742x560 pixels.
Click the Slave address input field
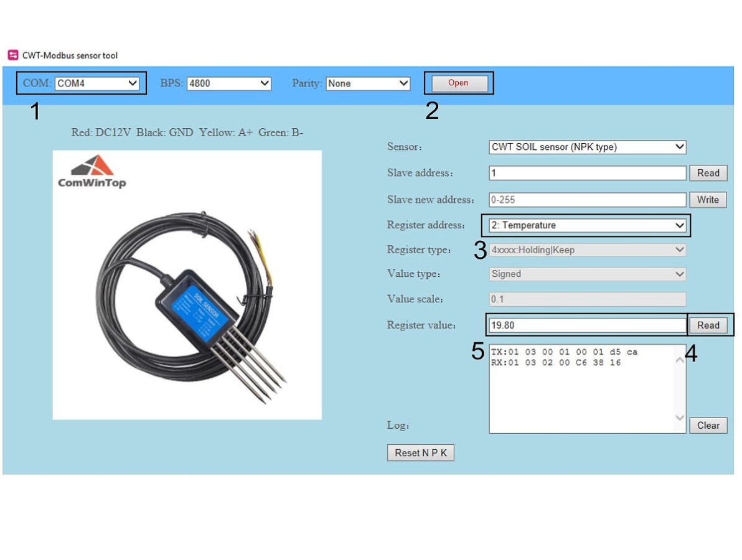(587, 173)
